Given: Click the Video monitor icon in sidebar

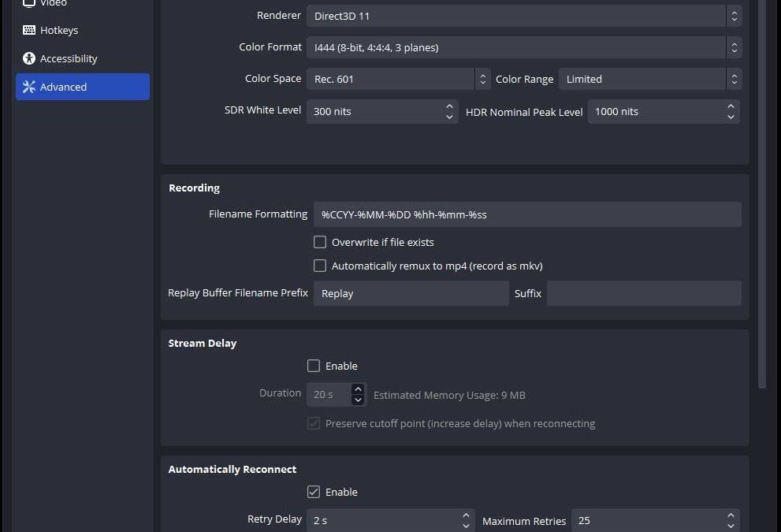Looking at the screenshot, I should pyautogui.click(x=29, y=3).
